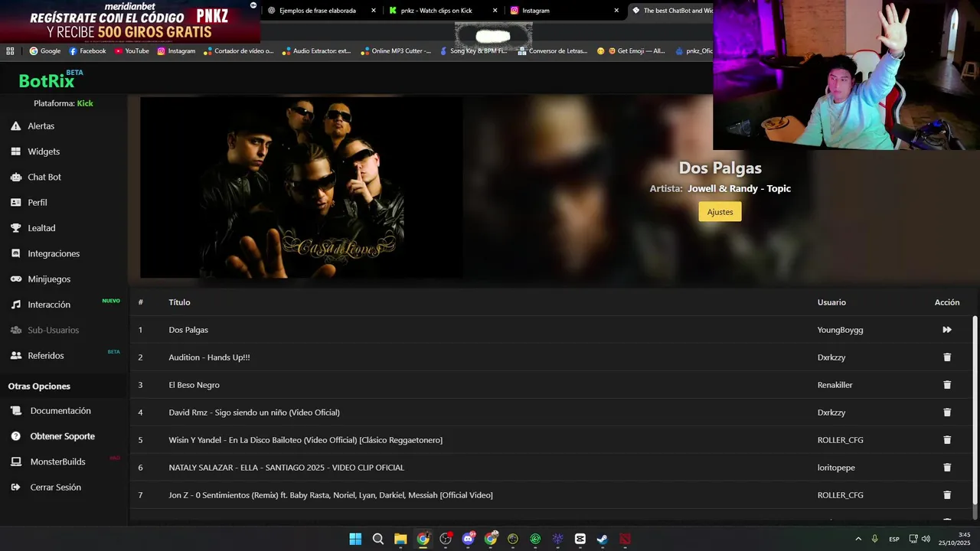Click the Cerrar Sesión logout icon
This screenshot has height=551, width=980.
coord(15,487)
